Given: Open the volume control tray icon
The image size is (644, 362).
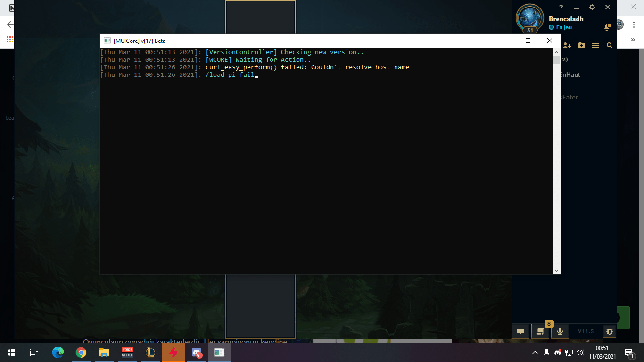Looking at the screenshot, I should point(580,353).
